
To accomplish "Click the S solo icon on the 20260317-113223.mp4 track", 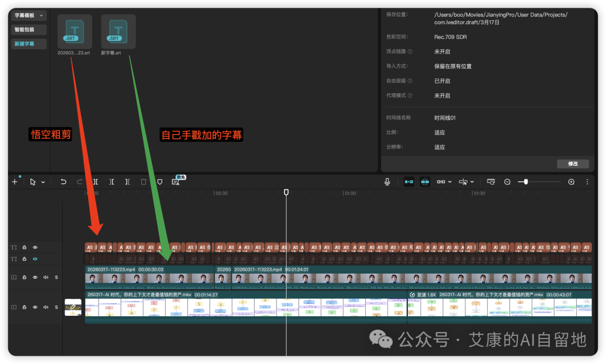I will [x=57, y=277].
